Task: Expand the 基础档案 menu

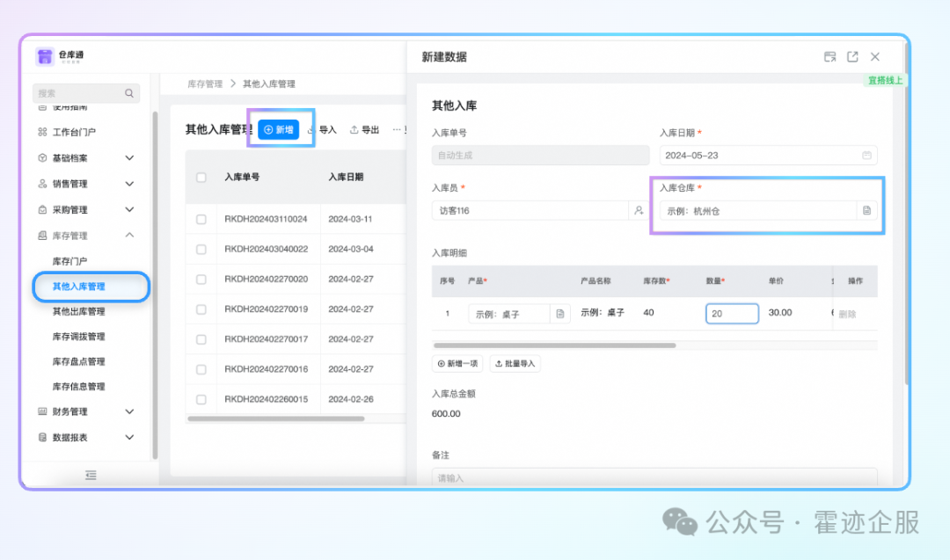Action: 129,158
